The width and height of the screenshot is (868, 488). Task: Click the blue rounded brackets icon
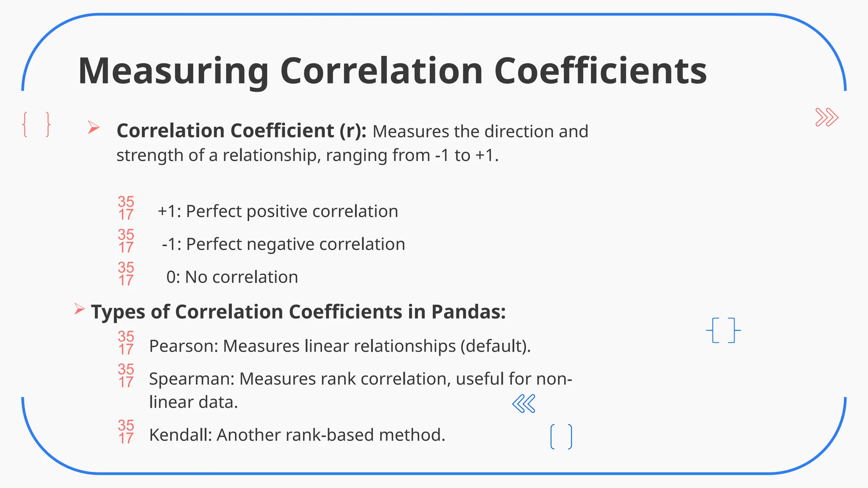[561, 436]
